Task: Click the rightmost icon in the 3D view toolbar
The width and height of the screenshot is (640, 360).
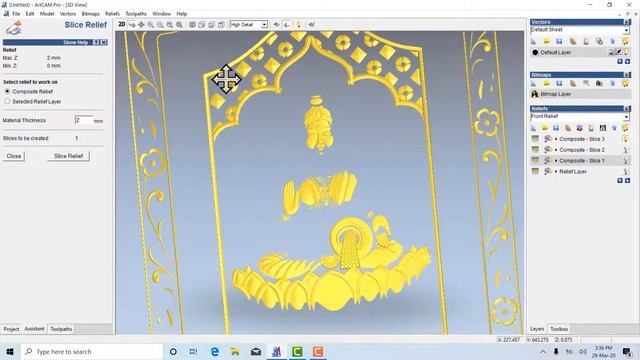Action: 311,25
